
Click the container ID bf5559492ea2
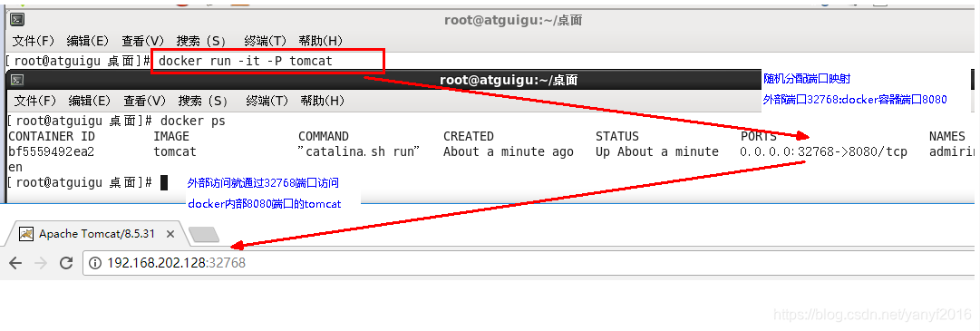[x=52, y=151]
